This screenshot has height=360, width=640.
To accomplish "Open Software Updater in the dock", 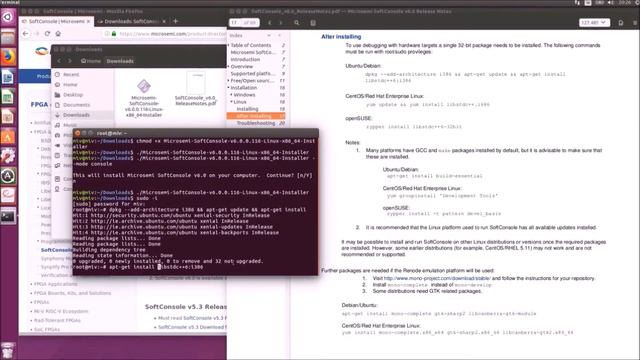I will 8,176.
